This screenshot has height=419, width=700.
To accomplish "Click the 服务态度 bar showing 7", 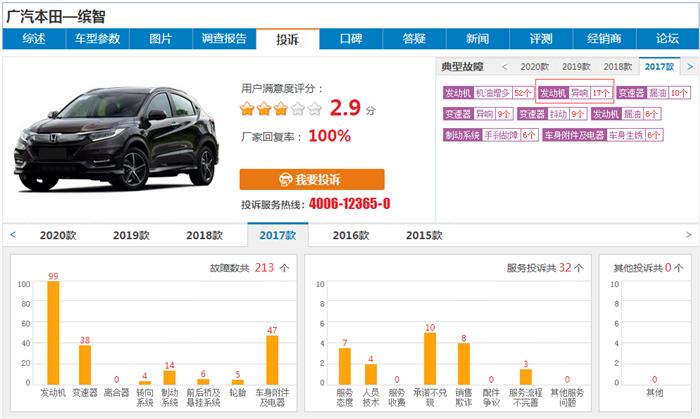I will click(x=345, y=366).
